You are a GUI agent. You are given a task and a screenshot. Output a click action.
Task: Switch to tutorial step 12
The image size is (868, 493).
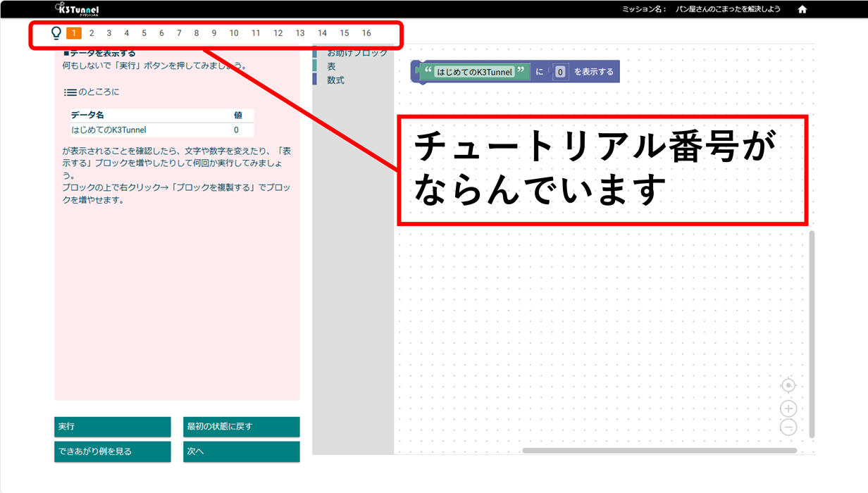tap(278, 33)
